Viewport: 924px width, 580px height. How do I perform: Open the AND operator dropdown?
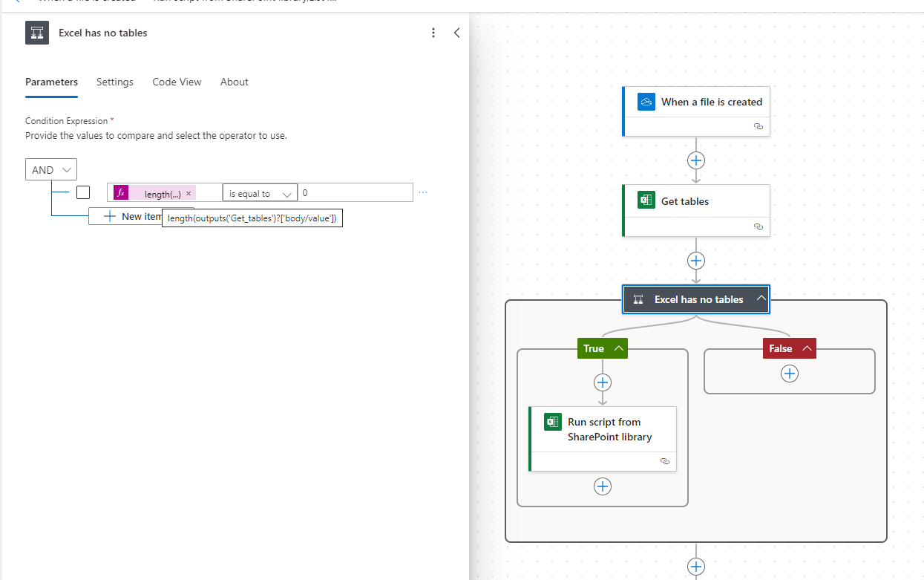coord(51,170)
